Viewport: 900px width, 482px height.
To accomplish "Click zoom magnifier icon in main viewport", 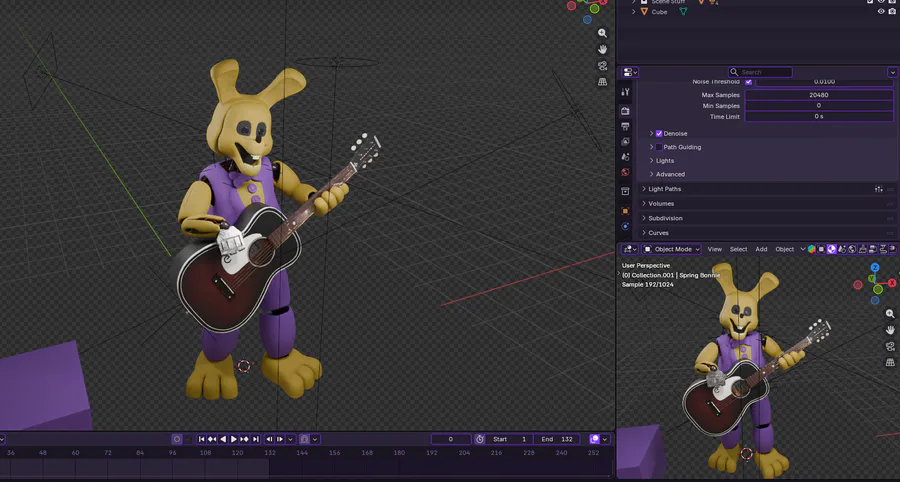I will click(602, 33).
